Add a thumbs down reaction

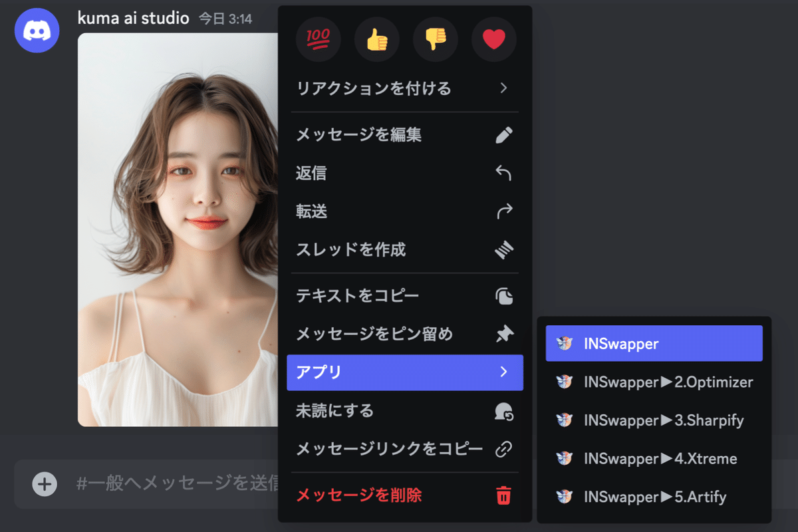(435, 39)
